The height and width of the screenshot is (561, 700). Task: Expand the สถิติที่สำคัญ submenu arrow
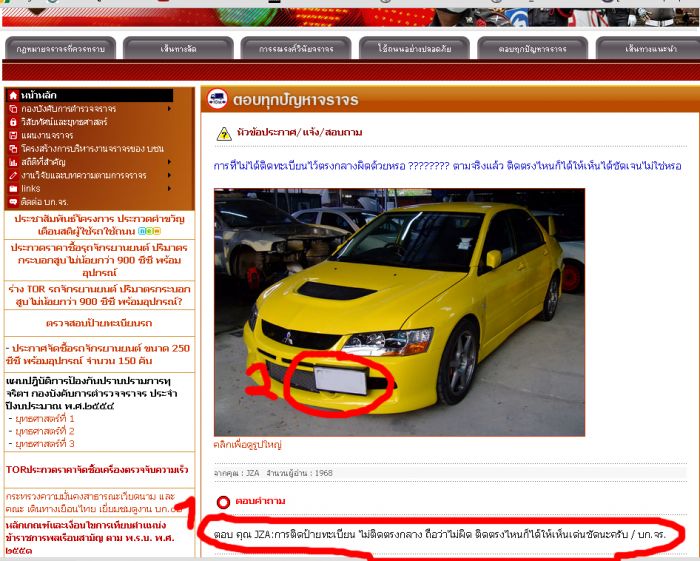[x=170, y=162]
